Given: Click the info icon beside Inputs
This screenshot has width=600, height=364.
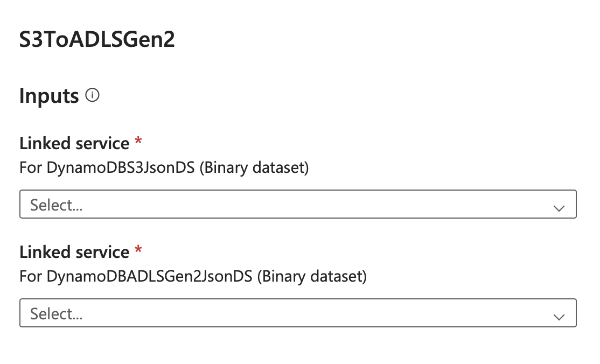Looking at the screenshot, I should pyautogui.click(x=93, y=96).
